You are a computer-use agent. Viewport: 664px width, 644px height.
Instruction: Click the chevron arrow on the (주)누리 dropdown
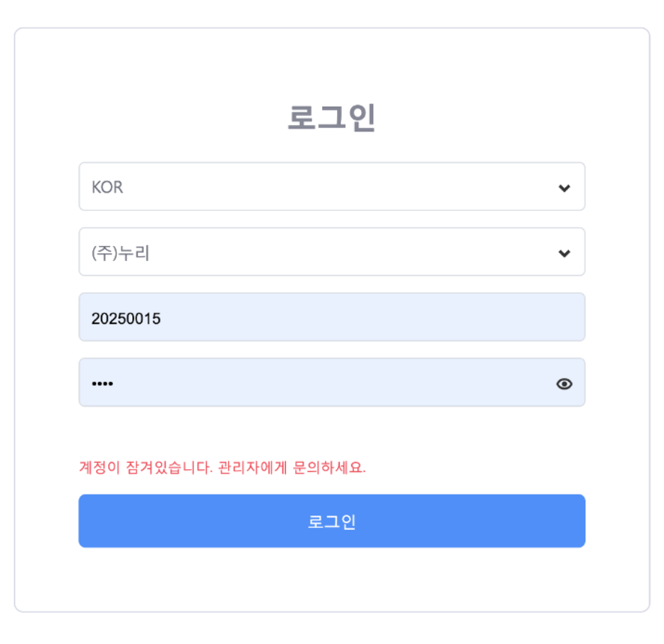564,253
